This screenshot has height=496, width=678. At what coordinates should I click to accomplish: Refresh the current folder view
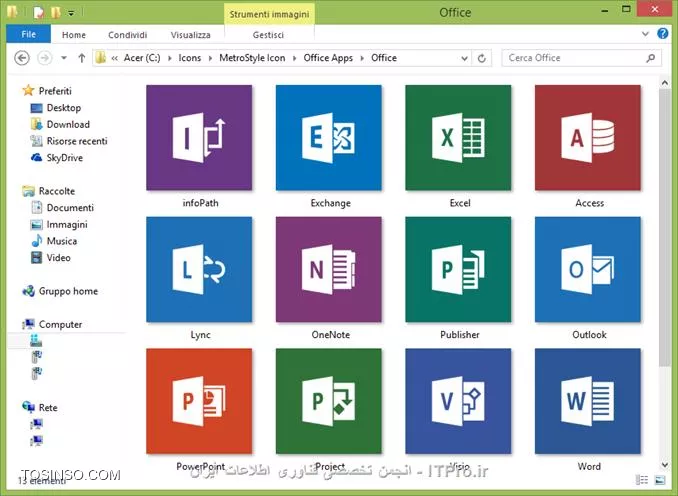click(x=482, y=58)
